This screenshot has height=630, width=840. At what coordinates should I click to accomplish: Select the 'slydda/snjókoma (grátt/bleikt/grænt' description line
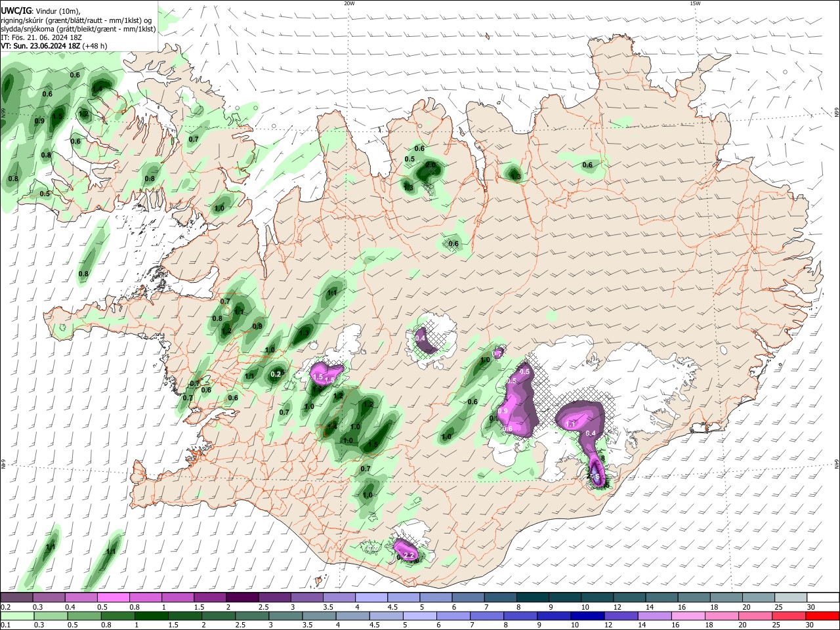click(78, 29)
